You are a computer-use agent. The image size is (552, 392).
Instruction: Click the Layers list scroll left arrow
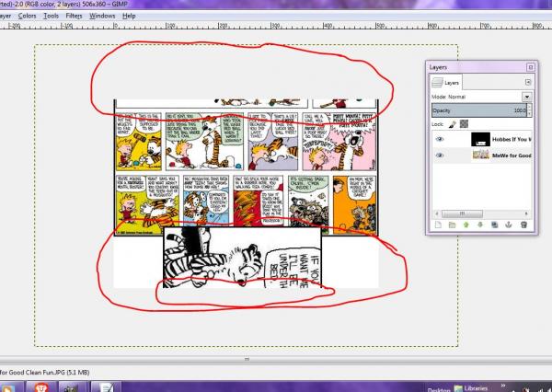coord(437,213)
